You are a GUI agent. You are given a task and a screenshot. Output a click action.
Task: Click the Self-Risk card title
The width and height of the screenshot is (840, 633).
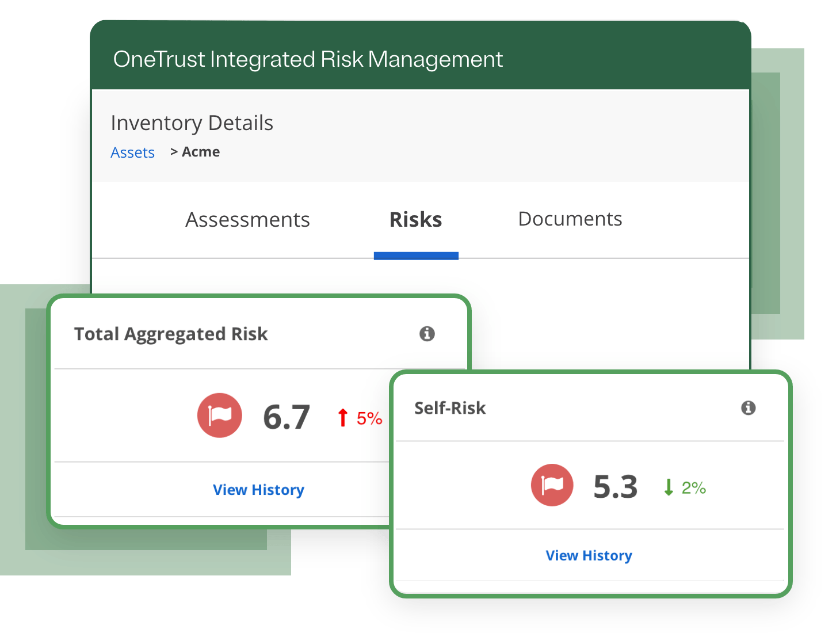pos(450,408)
